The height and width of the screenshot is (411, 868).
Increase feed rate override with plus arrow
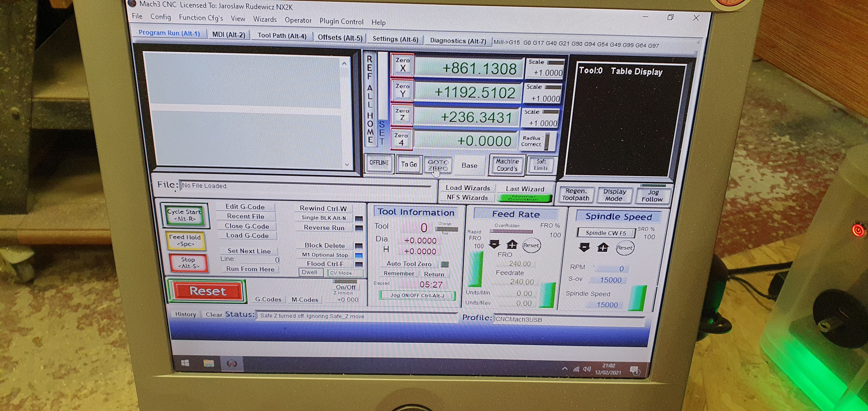[x=512, y=244]
